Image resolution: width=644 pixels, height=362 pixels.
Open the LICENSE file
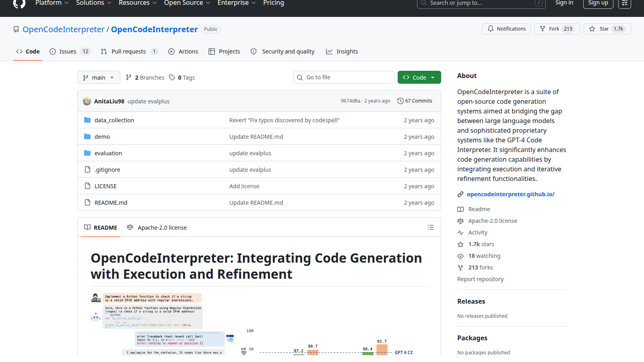coord(105,186)
